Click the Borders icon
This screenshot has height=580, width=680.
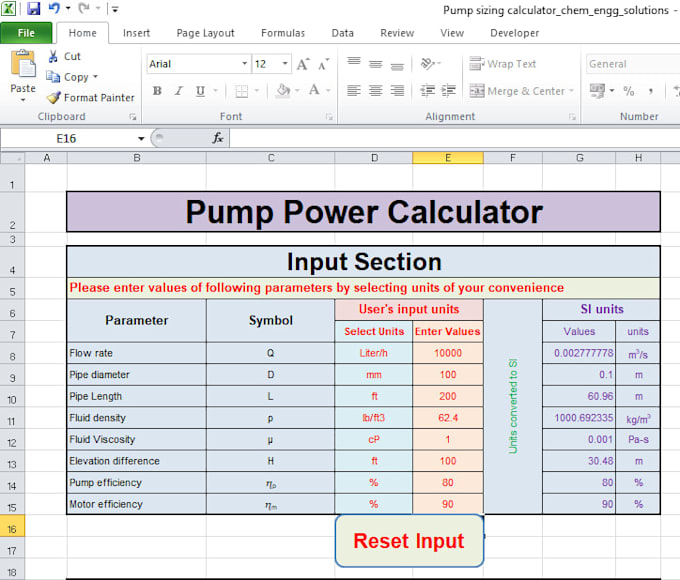click(x=242, y=91)
